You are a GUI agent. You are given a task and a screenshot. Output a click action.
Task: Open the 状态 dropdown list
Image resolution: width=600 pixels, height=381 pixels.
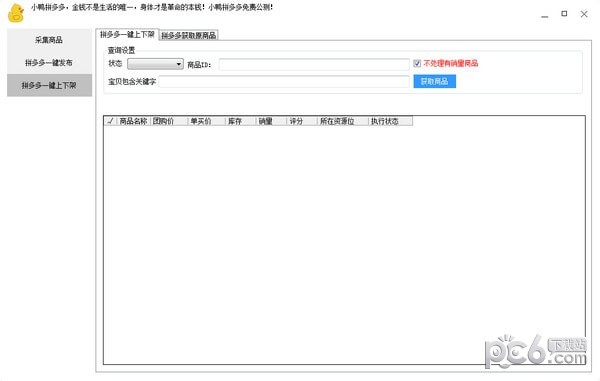pyautogui.click(x=155, y=64)
